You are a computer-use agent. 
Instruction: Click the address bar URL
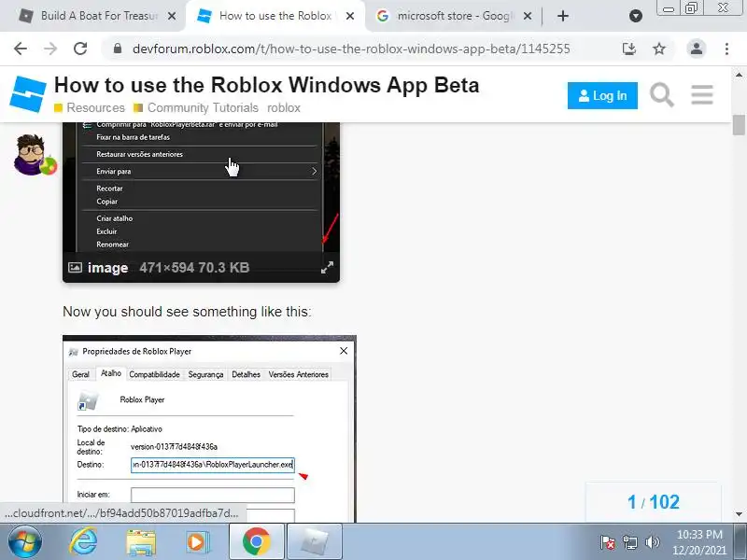[x=351, y=49]
